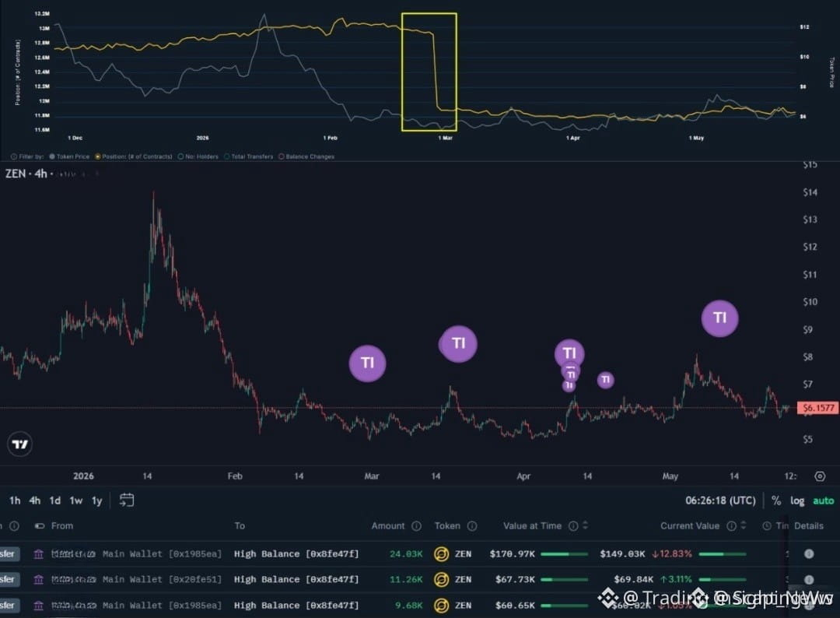The image size is (840, 618).
Task: Click value bar beside $170.97K
Action: coord(564,553)
